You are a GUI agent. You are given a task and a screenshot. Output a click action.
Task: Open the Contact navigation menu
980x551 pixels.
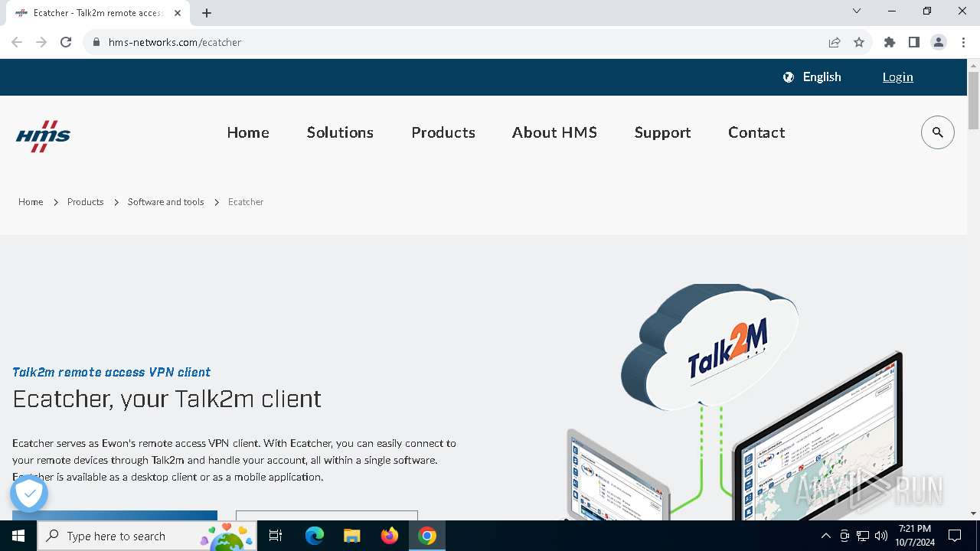756,132
